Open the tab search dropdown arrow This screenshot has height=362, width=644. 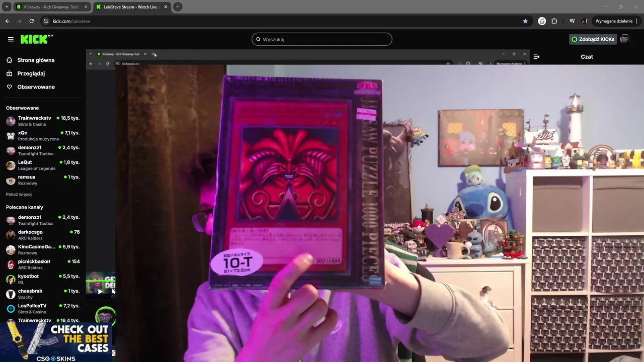click(x=7, y=7)
